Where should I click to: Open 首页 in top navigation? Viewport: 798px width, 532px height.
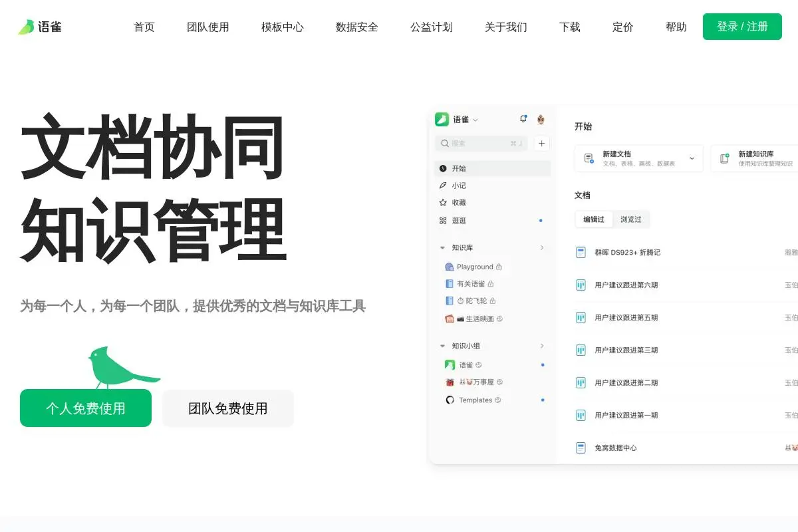click(144, 27)
